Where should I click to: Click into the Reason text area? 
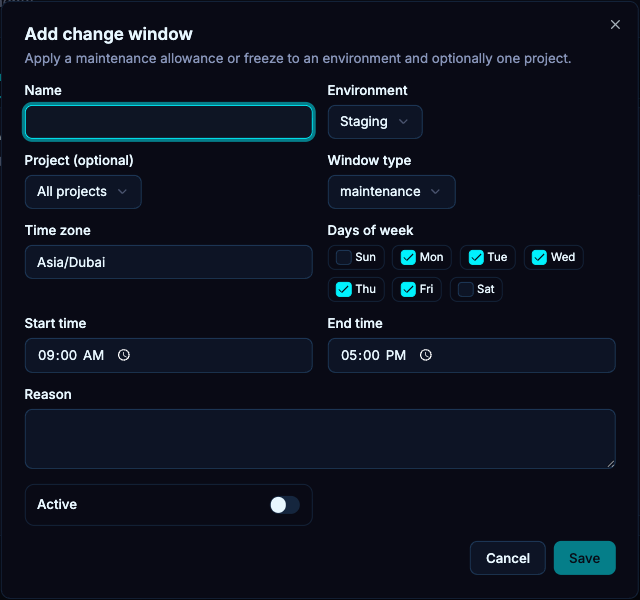coord(320,439)
